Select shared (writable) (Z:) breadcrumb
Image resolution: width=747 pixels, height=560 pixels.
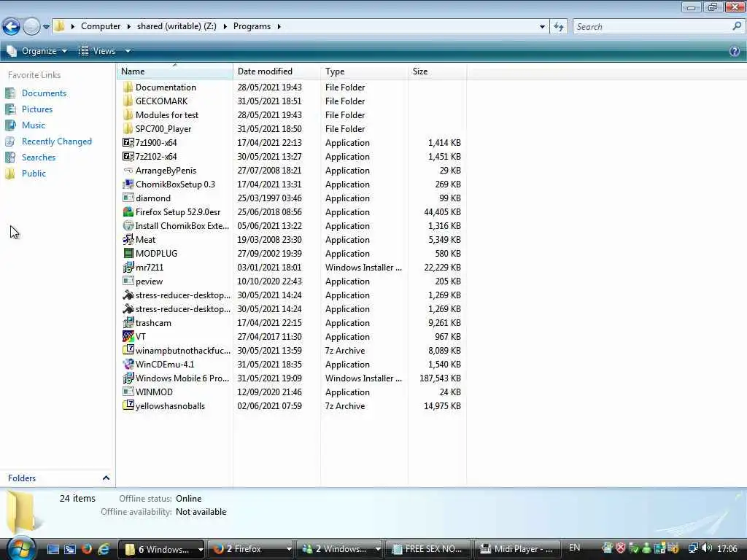point(177,26)
